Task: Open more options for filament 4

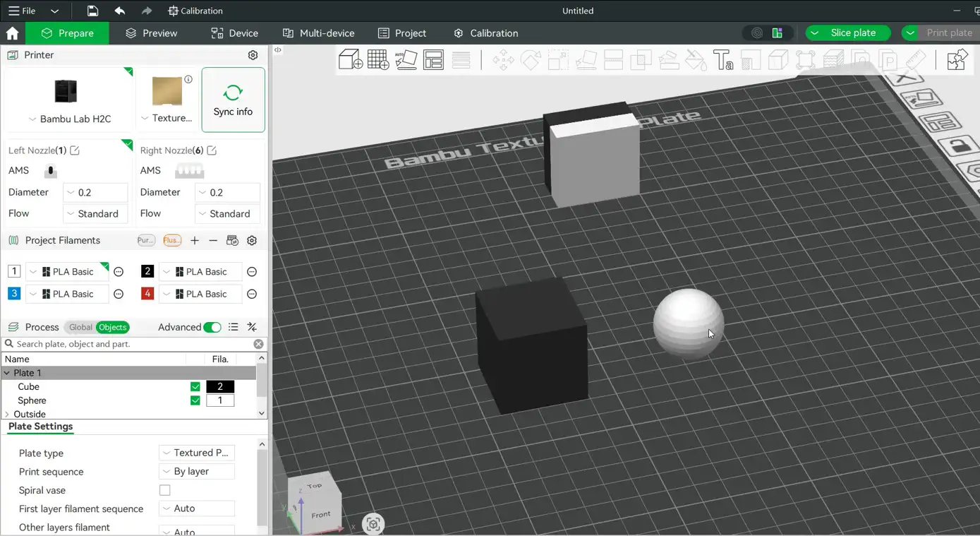Action: (x=252, y=294)
